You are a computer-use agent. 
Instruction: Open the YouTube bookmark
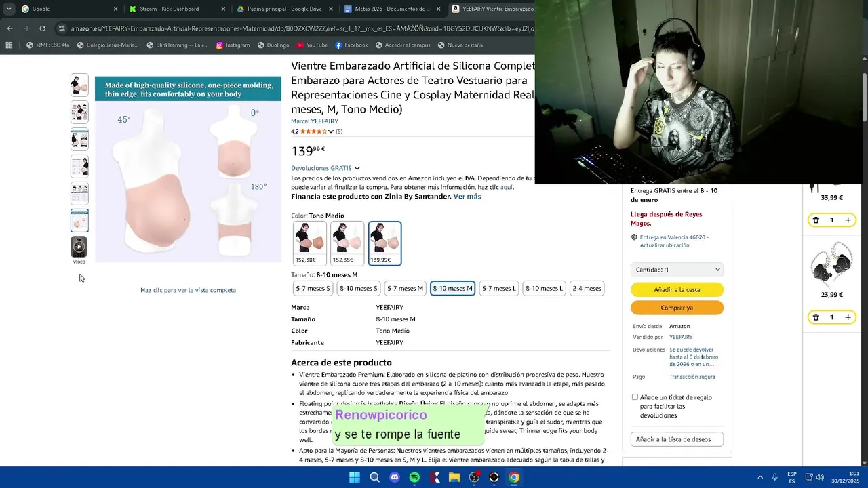(312, 45)
